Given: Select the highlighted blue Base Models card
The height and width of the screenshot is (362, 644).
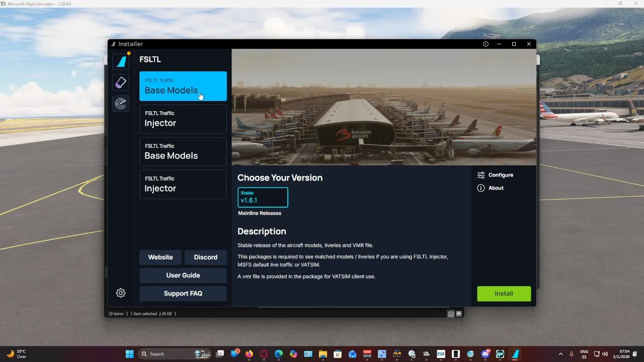Looking at the screenshot, I should click(x=183, y=86).
